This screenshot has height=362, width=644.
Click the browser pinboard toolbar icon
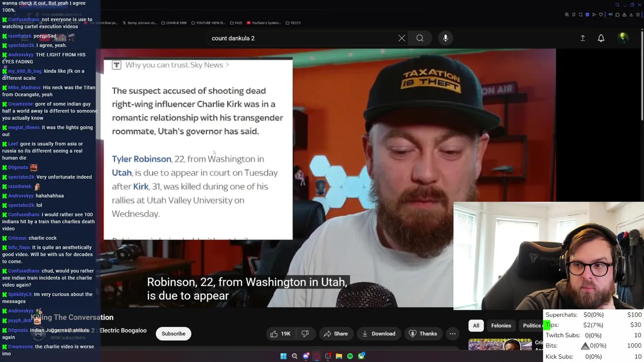(574, 15)
